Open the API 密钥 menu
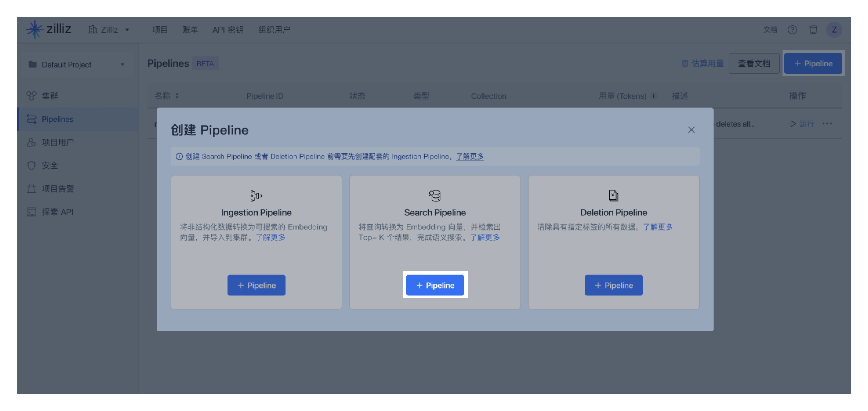The height and width of the screenshot is (411, 868). pyautogui.click(x=228, y=30)
